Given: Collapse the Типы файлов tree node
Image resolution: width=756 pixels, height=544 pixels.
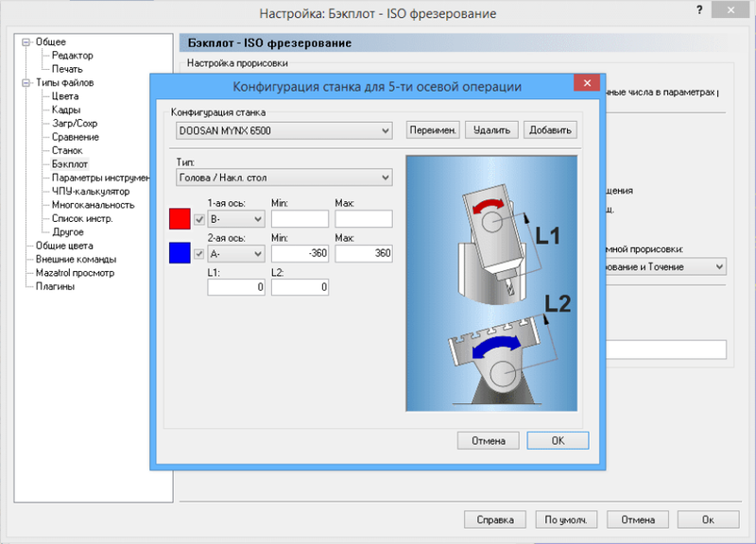Looking at the screenshot, I should (26, 83).
